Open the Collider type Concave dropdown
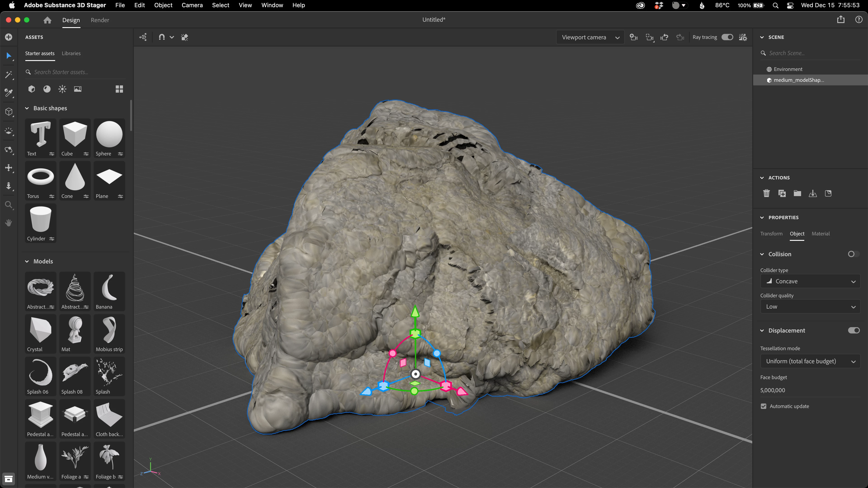The width and height of the screenshot is (868, 488). pos(810,281)
